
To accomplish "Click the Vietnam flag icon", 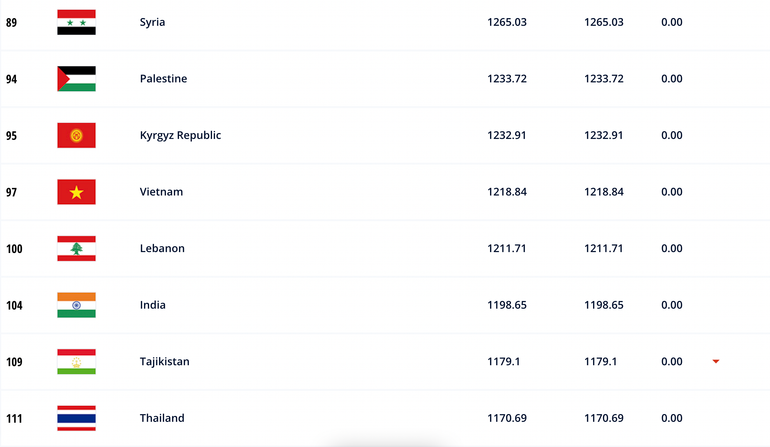I will pos(76,192).
